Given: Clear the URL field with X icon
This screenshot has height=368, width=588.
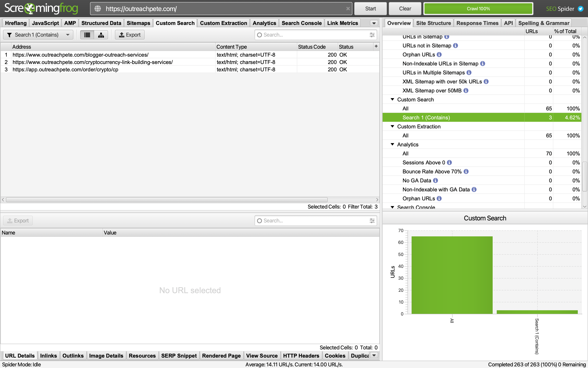Looking at the screenshot, I should [348, 9].
